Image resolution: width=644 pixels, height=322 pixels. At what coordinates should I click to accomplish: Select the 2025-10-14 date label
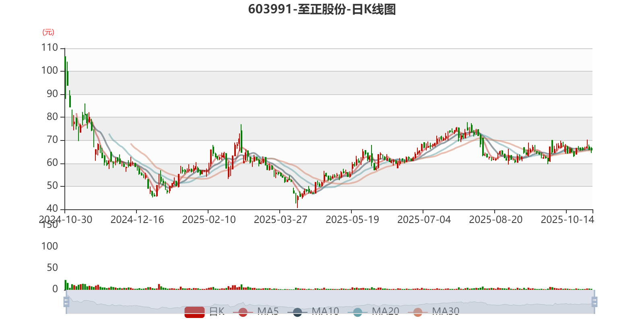(567, 220)
